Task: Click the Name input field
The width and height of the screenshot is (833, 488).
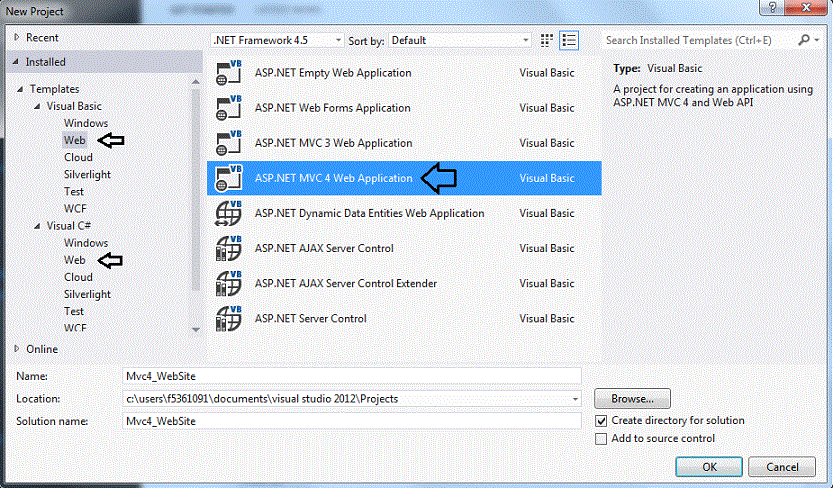Action: (x=352, y=376)
